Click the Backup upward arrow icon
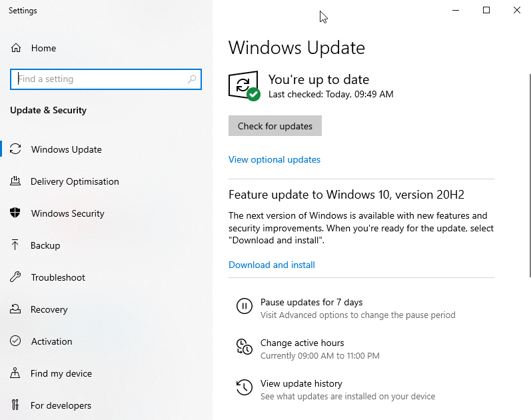Image resolution: width=531 pixels, height=420 pixels. tap(15, 245)
